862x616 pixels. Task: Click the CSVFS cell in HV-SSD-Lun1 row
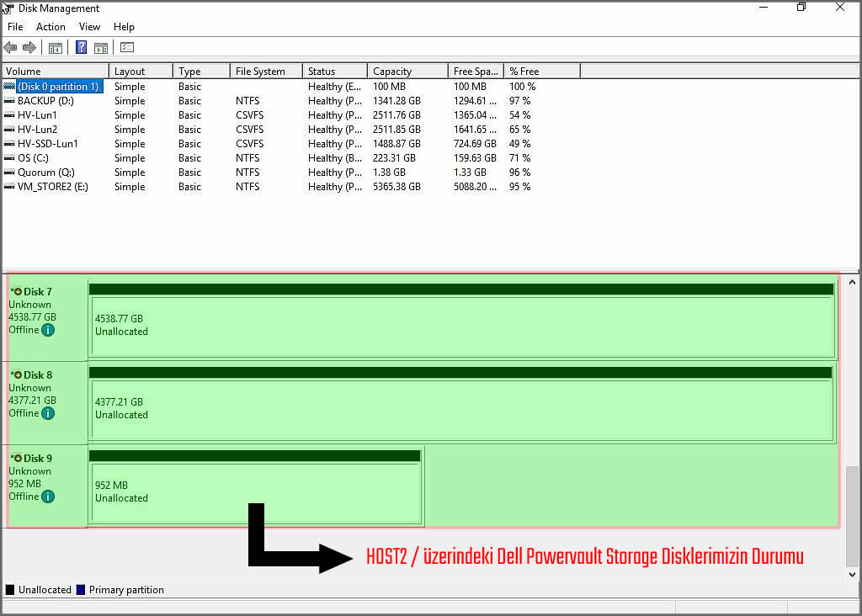249,144
